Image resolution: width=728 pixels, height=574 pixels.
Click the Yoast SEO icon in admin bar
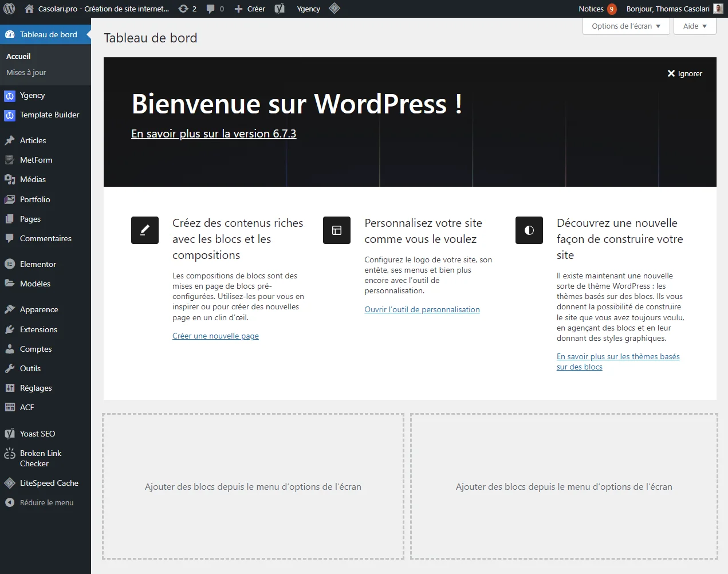point(280,9)
